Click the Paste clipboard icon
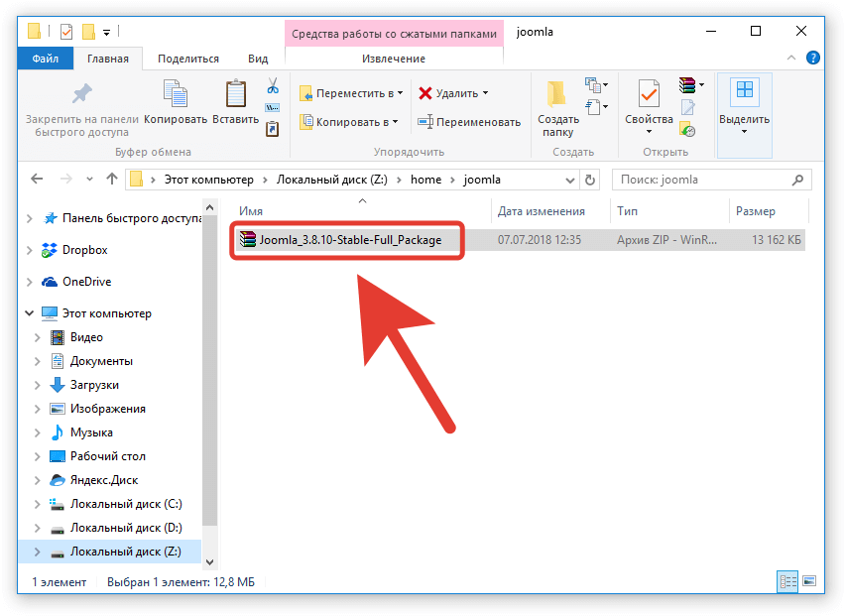 pyautogui.click(x=235, y=95)
